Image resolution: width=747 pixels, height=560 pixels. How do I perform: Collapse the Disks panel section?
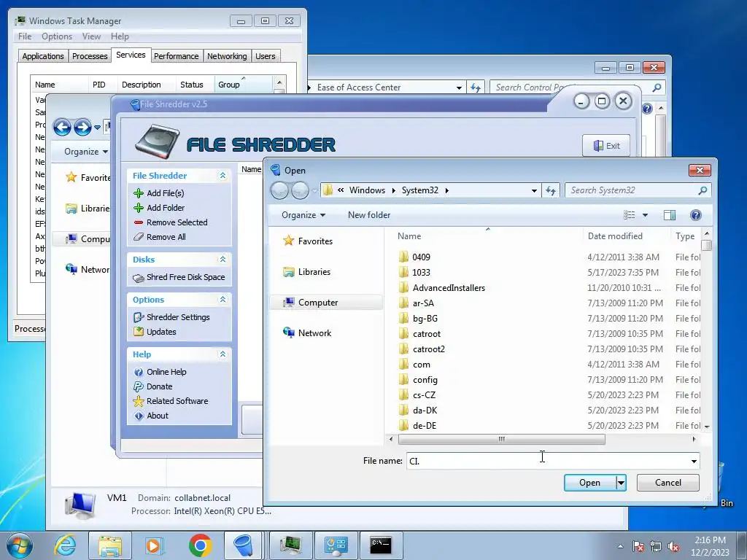(x=222, y=260)
